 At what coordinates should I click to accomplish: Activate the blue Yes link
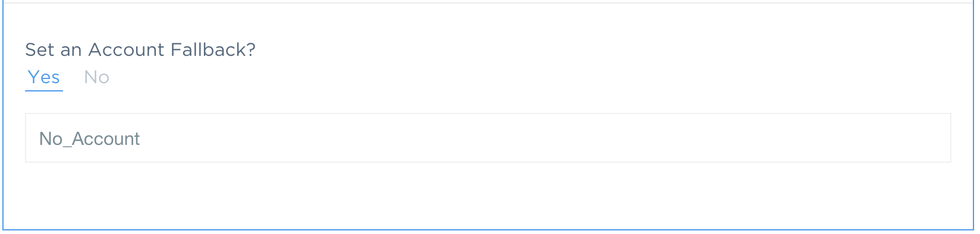pyautogui.click(x=44, y=77)
